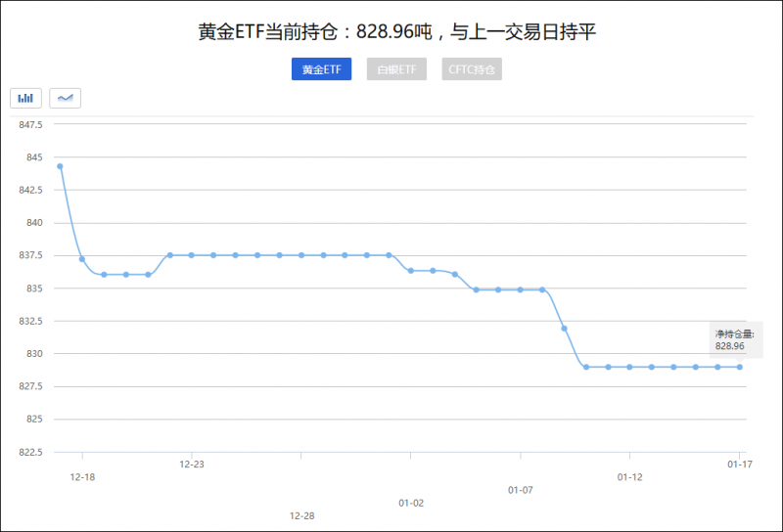Click the 835 y-axis label
Image resolution: width=783 pixels, height=532 pixels.
(34, 288)
